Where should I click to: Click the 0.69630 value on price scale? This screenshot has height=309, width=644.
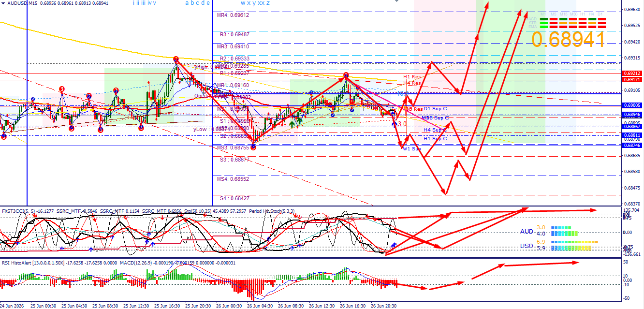tap(633, 10)
